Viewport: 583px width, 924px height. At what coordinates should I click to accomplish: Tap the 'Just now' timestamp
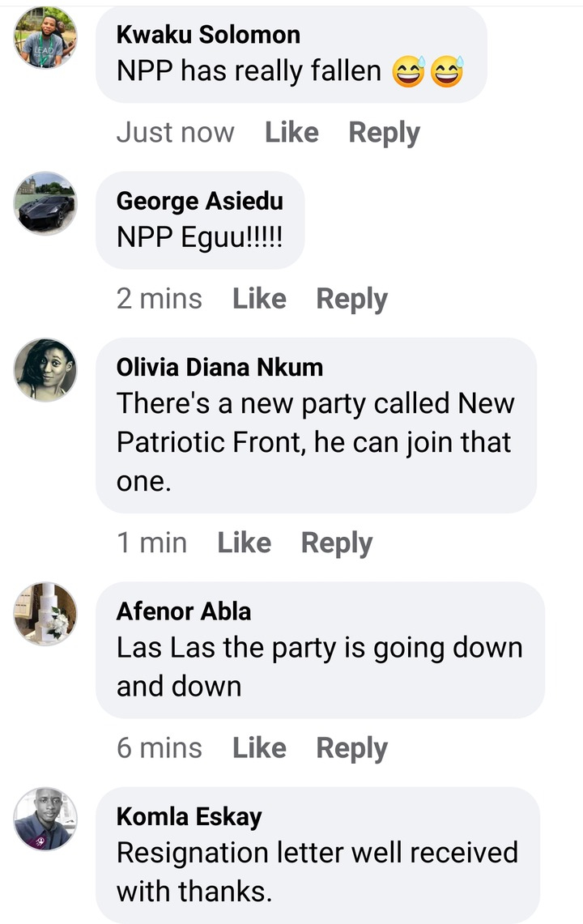(x=175, y=133)
